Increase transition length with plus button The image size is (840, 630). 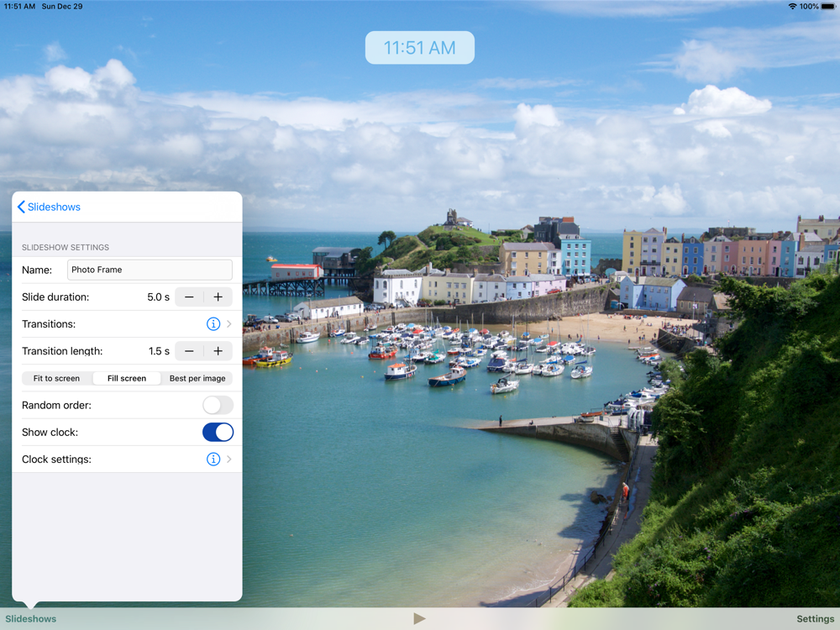point(218,351)
